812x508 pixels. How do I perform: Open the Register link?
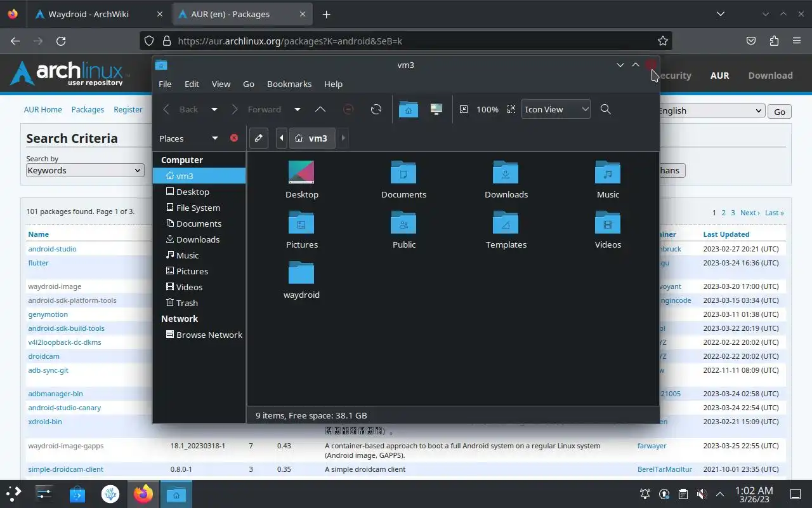tap(128, 109)
